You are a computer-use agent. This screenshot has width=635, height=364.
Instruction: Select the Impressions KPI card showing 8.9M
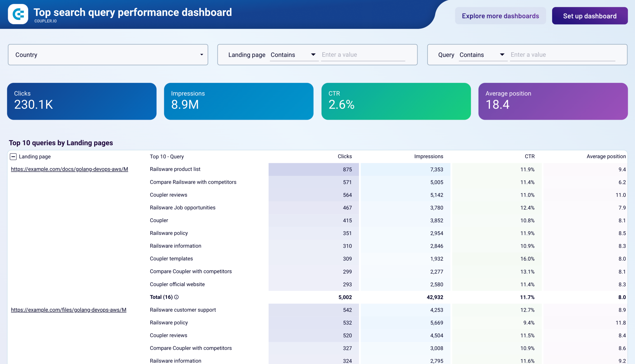coord(238,101)
